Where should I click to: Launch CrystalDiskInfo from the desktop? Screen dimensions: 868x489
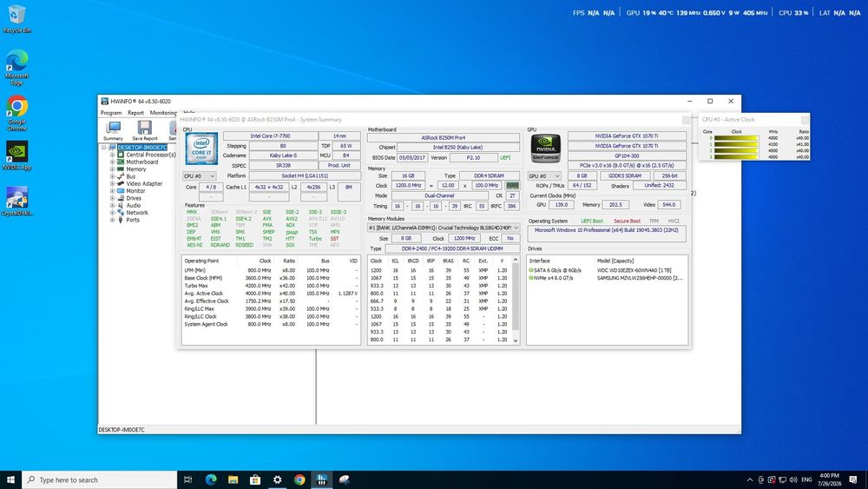click(16, 201)
